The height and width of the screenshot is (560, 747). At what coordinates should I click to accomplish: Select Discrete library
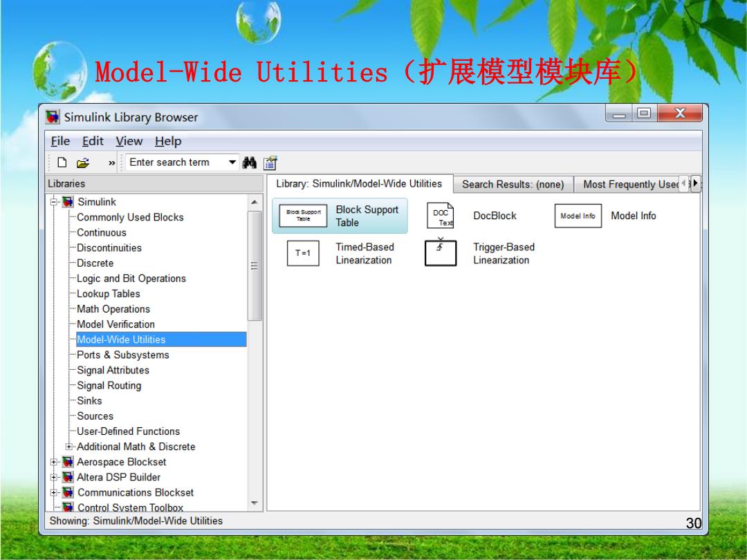coord(95,263)
